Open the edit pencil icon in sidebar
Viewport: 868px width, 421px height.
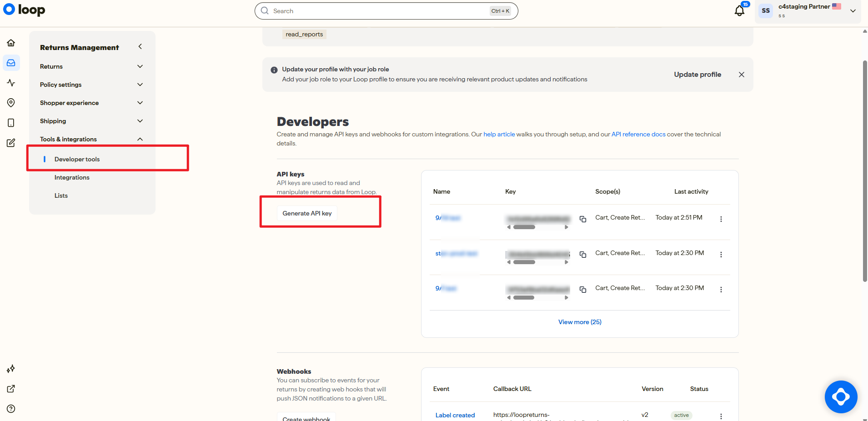11,143
